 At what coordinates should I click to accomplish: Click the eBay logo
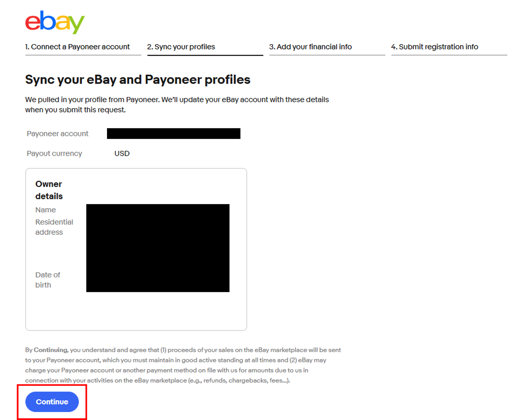coord(55,22)
